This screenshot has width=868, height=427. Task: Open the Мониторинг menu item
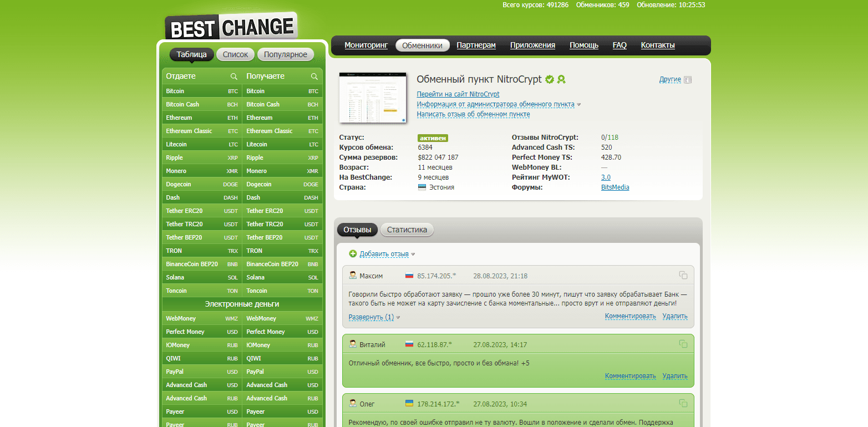[x=366, y=45]
